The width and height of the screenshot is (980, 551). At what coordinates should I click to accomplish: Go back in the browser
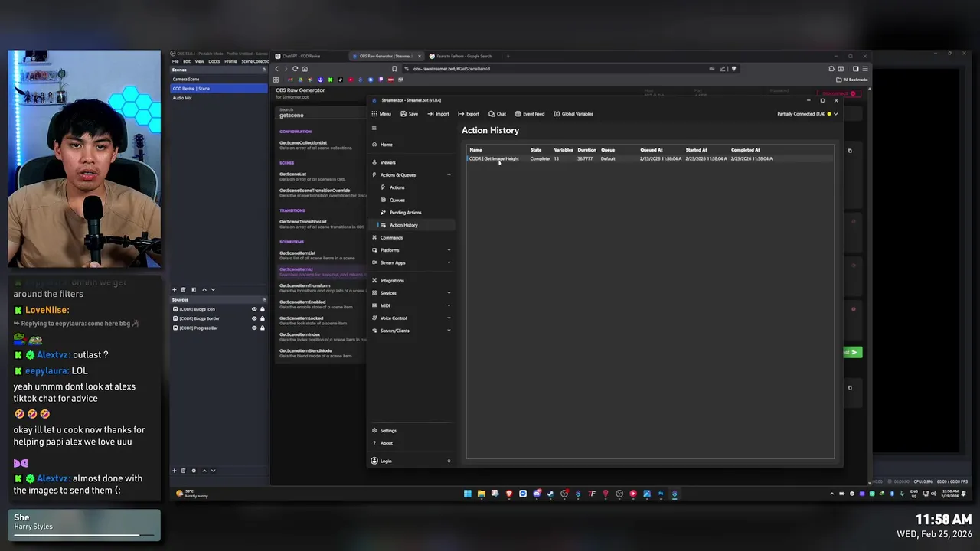click(277, 69)
